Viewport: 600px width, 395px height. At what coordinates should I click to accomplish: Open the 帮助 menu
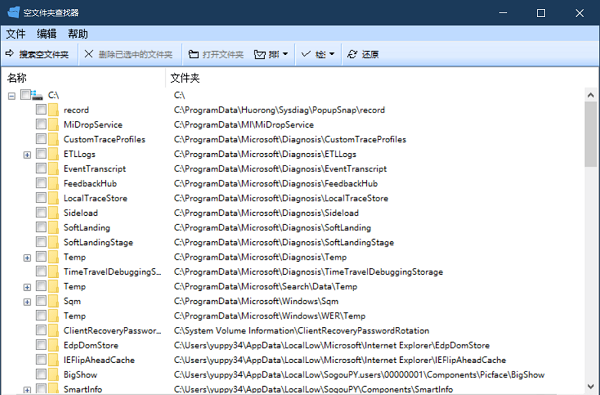(78, 34)
